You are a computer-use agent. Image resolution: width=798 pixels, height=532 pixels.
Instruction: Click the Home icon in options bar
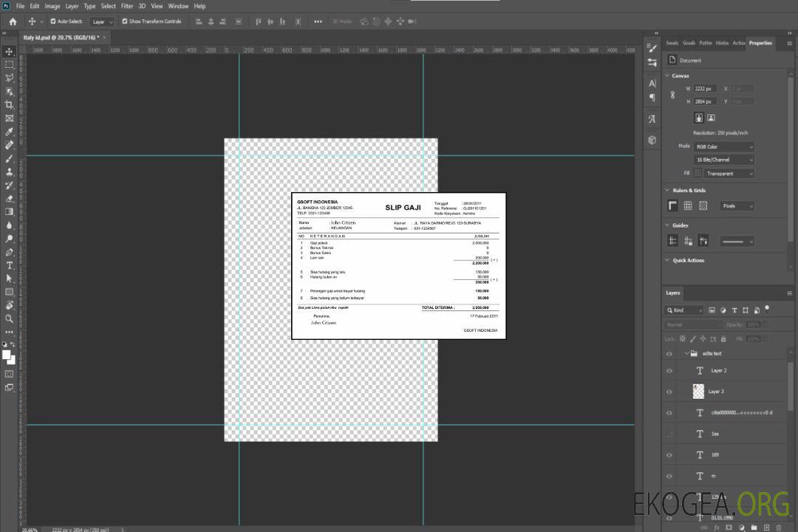coord(13,21)
